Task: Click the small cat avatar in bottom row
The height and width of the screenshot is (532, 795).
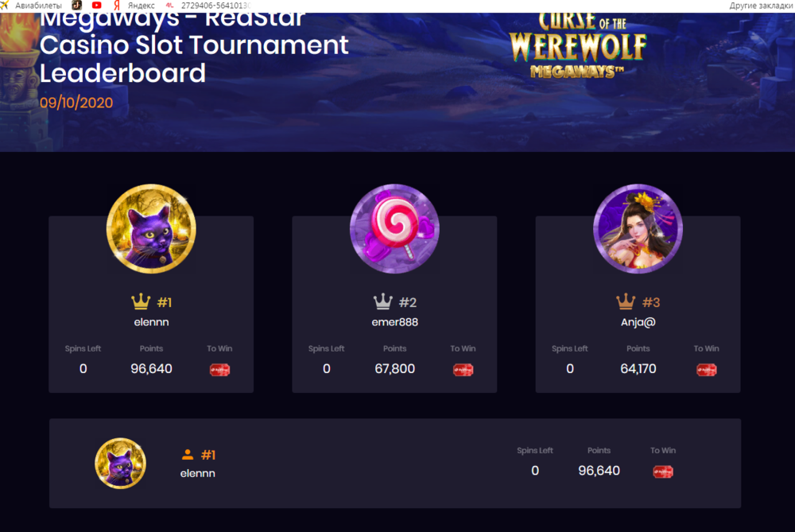Action: point(120,463)
